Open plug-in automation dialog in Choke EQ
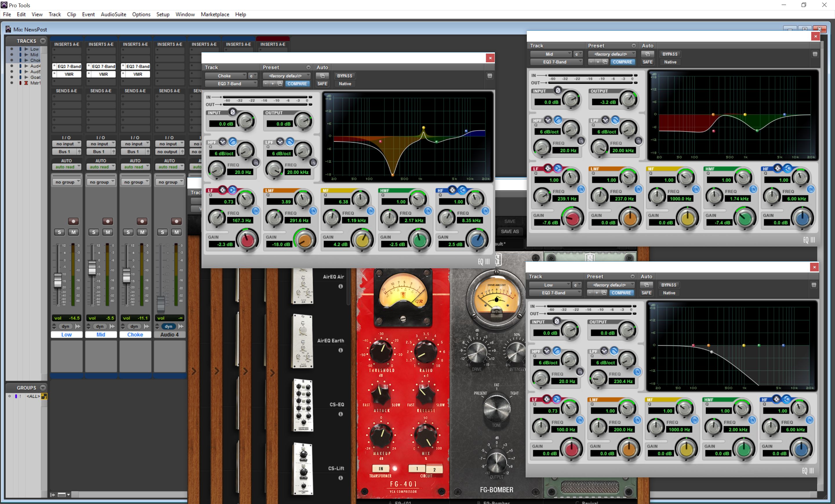The image size is (835, 504). tap(322, 76)
